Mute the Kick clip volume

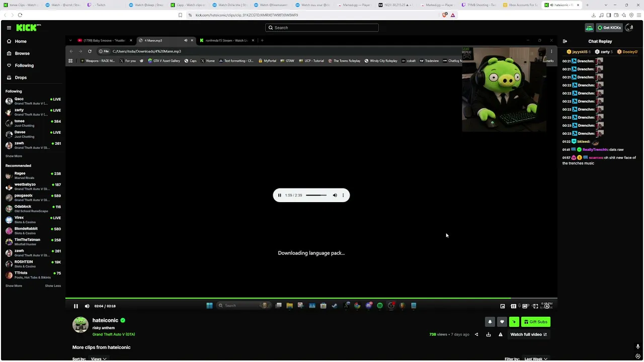(87, 306)
